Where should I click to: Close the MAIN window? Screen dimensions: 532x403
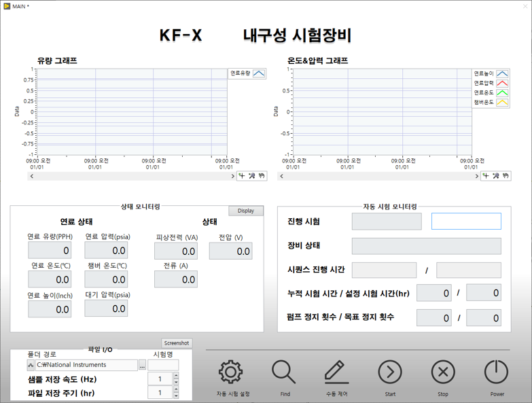coord(525,6)
